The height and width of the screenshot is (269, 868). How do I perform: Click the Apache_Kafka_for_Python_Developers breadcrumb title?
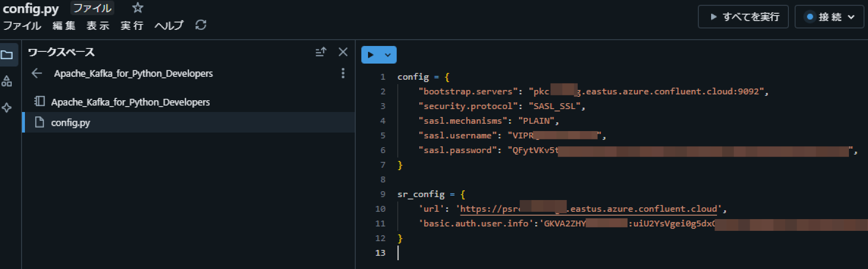[x=133, y=73]
